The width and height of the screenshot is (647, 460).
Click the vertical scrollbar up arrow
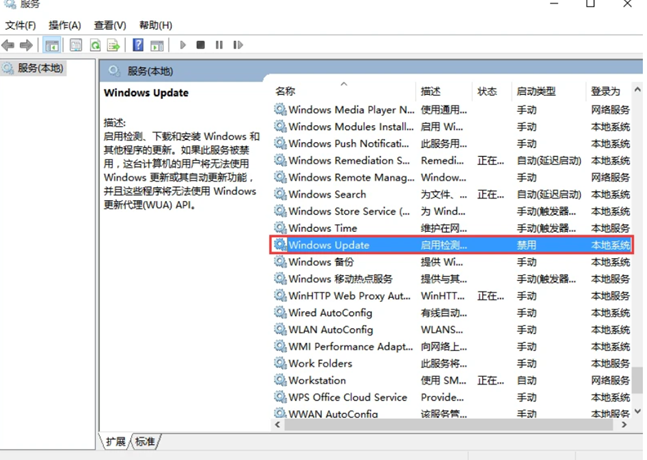coord(638,89)
